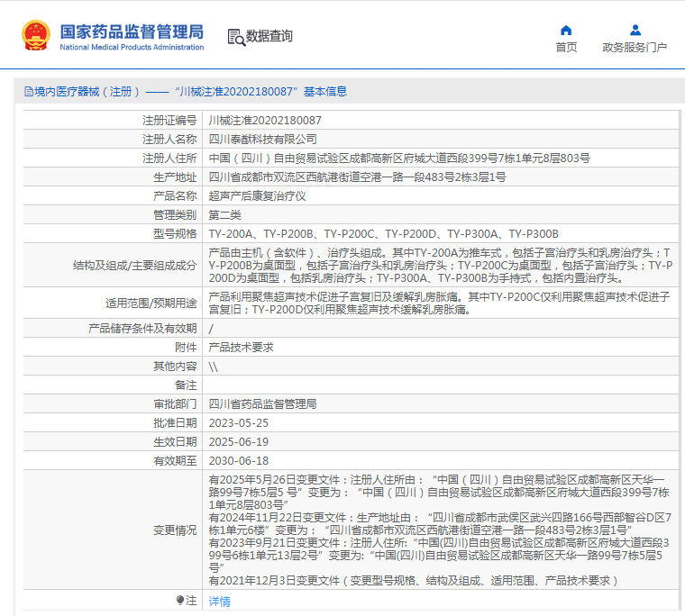Click the approval date 2023-05-25
Viewport: 685px width, 616px height.
click(239, 422)
